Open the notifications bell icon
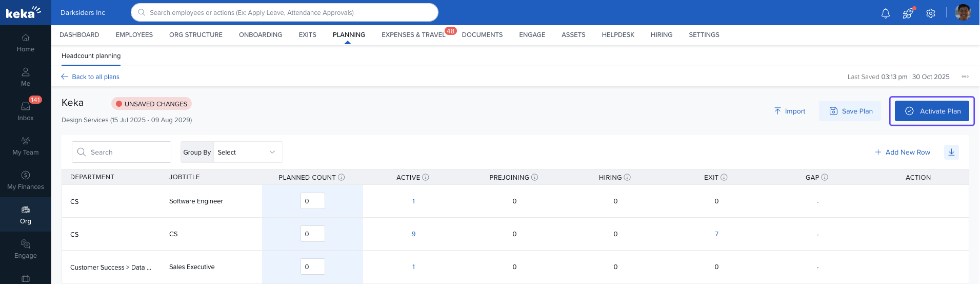Image resolution: width=980 pixels, height=284 pixels. click(x=885, y=13)
